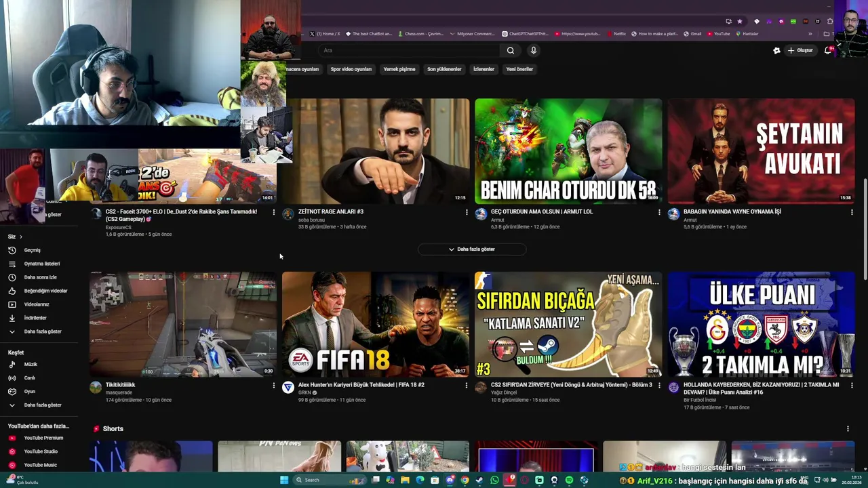Select the Yemek pişirme filter chip
The height and width of the screenshot is (488, 868).
399,69
